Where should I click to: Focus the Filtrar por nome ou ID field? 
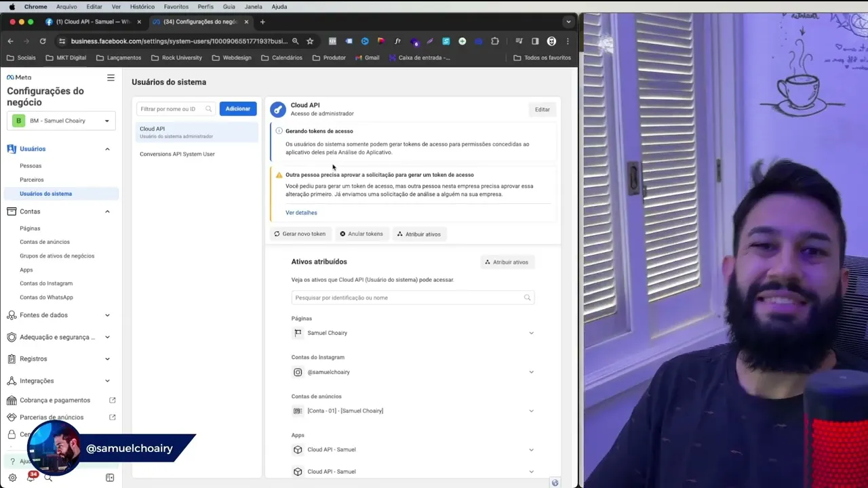click(176, 108)
